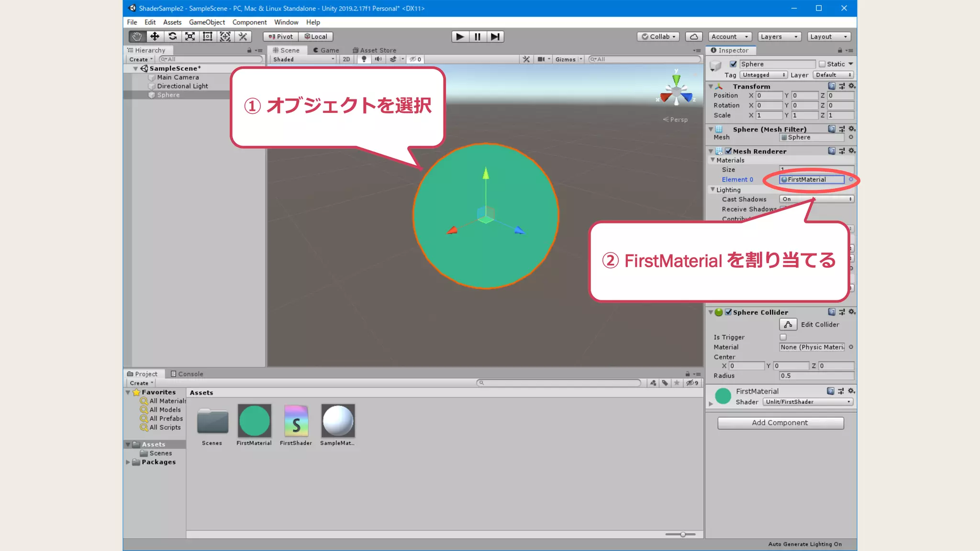Screen dimensions: 980x551
Task: Select the Hand tool
Action: point(137,36)
